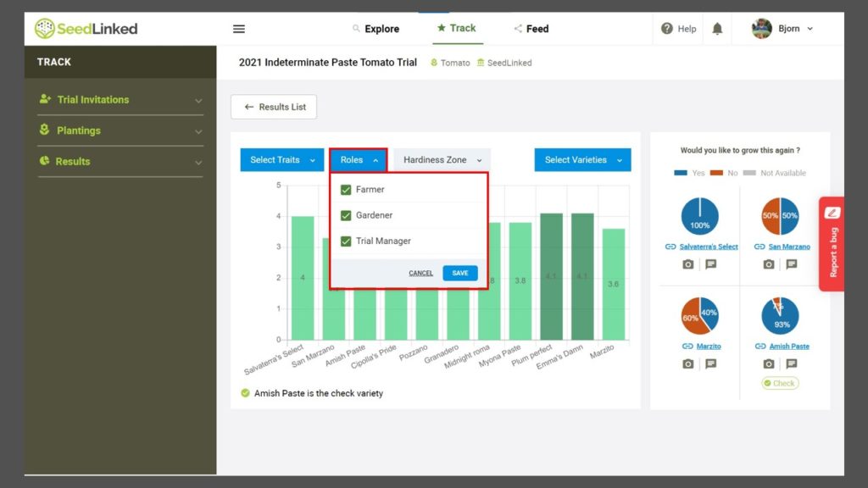Click the chain icon beside Marzito link
Viewport: 868px width, 488px height.
pos(687,347)
